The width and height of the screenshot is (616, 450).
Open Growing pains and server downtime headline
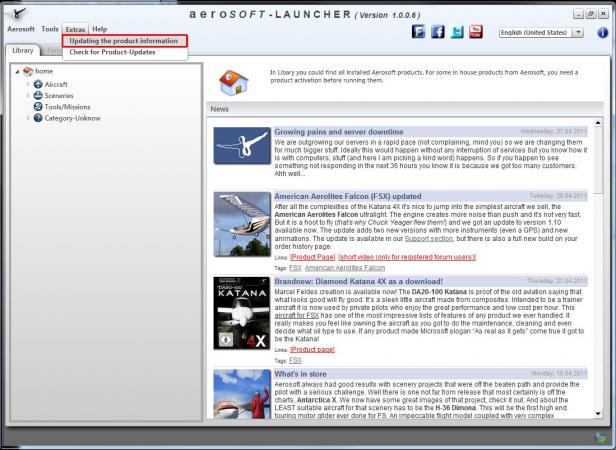(x=339, y=132)
